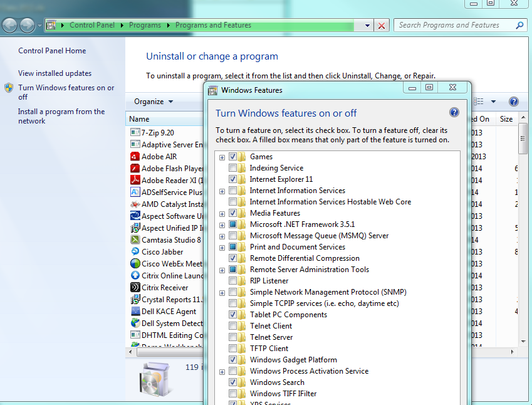The height and width of the screenshot is (405, 532).
Task: Click the ADSelfService Plus icon
Action: 135,192
